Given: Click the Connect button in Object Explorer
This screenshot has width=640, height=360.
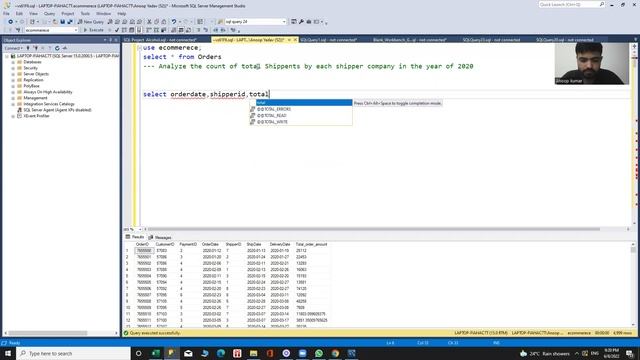Looking at the screenshot, I should (x=13, y=48).
